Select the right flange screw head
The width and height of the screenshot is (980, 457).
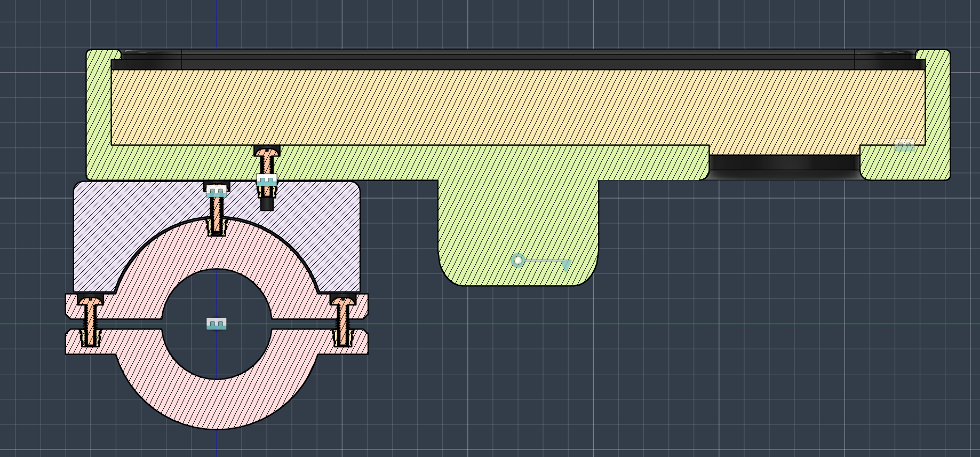(342, 301)
